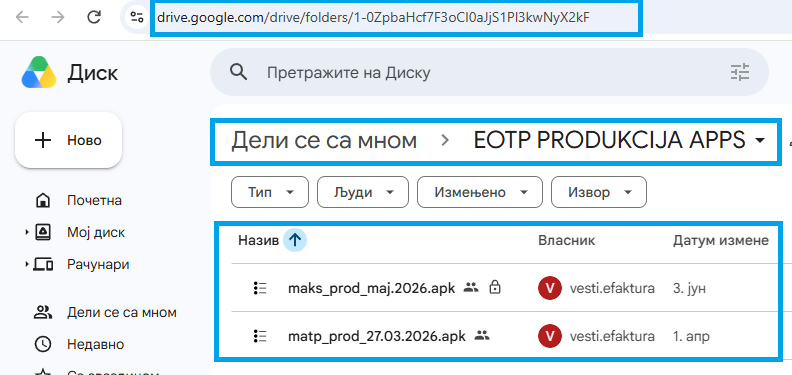Open the Људи filter dropdown
Image resolution: width=792 pixels, height=375 pixels.
click(363, 192)
